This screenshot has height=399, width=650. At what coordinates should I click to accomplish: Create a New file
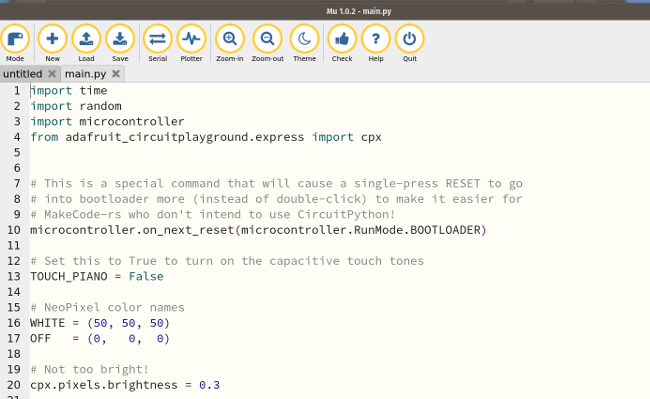[x=52, y=43]
